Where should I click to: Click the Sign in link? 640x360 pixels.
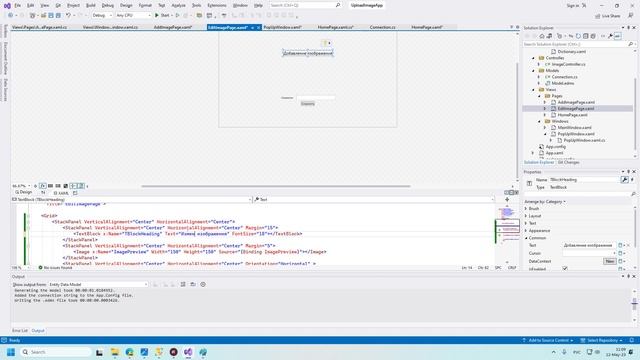[573, 6]
